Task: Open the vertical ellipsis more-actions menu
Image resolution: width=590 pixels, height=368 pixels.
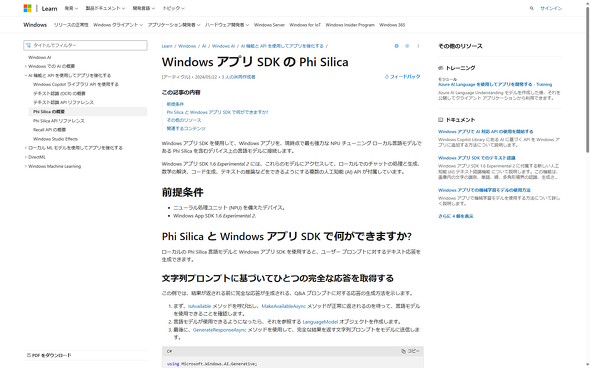Action: [418, 46]
